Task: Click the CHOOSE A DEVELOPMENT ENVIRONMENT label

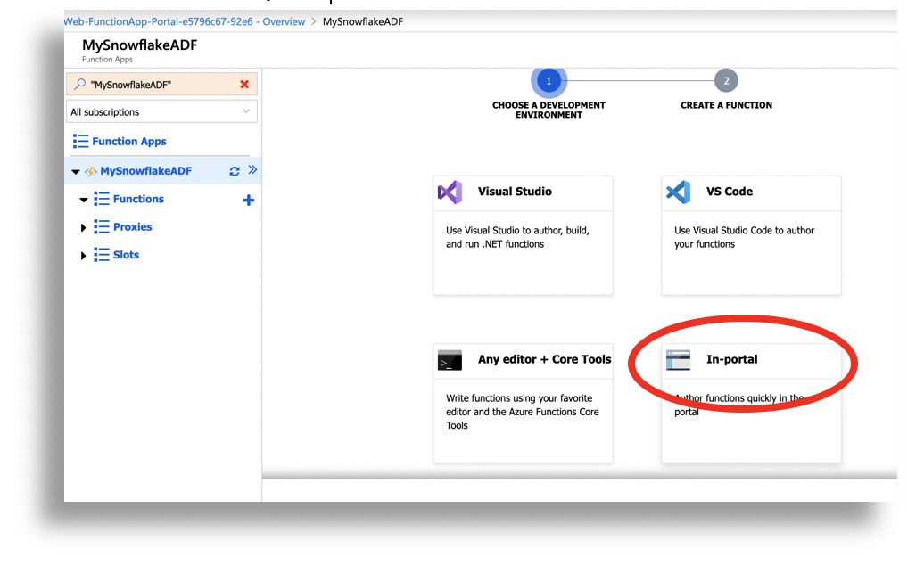Action: click(x=549, y=110)
